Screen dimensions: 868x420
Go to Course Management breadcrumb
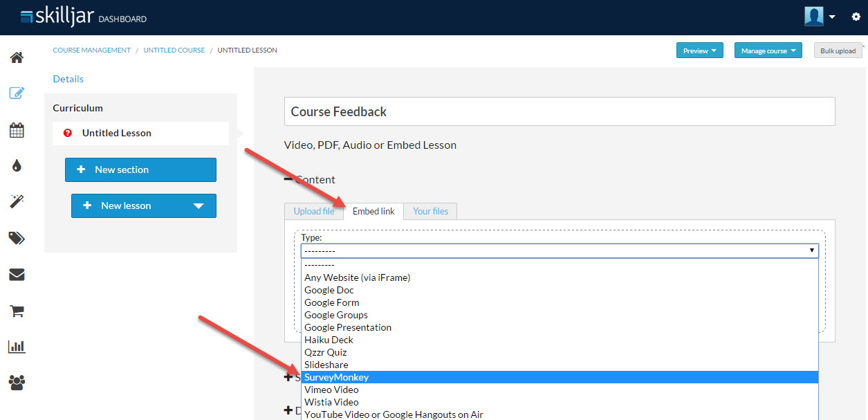(x=92, y=51)
